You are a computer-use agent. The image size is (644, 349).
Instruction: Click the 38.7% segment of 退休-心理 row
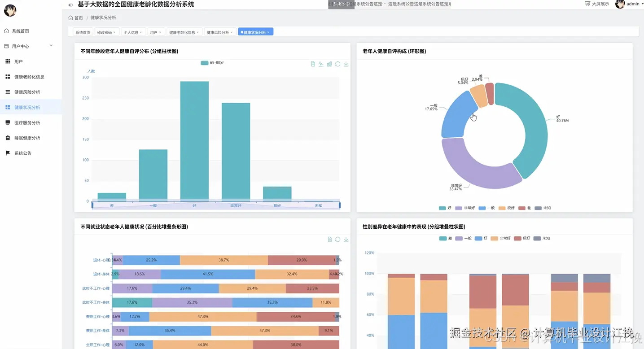(224, 260)
